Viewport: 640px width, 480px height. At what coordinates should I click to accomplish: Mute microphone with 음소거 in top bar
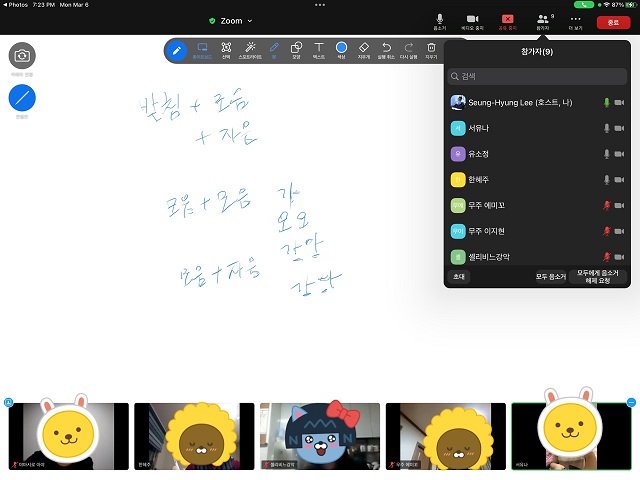point(440,22)
